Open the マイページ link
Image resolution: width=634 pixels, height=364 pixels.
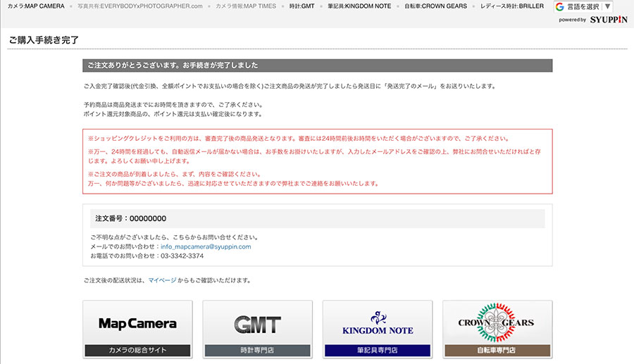click(x=162, y=280)
